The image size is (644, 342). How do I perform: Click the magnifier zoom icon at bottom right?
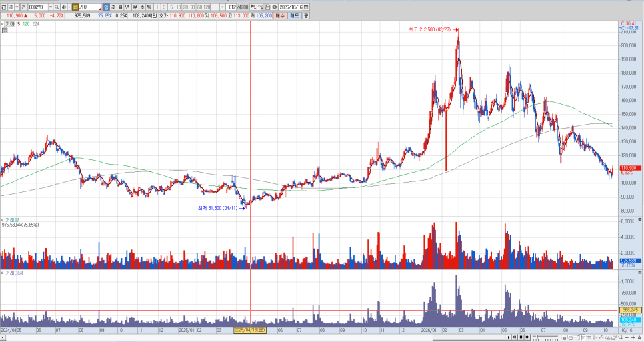620,337
